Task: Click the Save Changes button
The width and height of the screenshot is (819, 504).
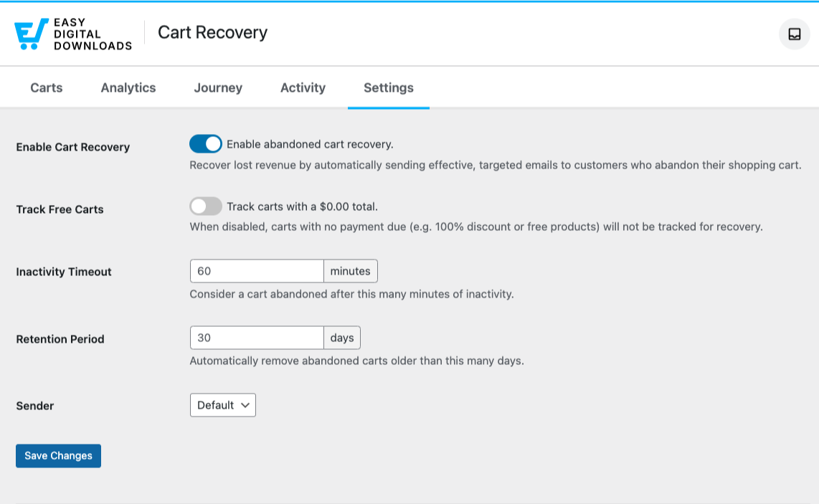Action: pos(59,456)
